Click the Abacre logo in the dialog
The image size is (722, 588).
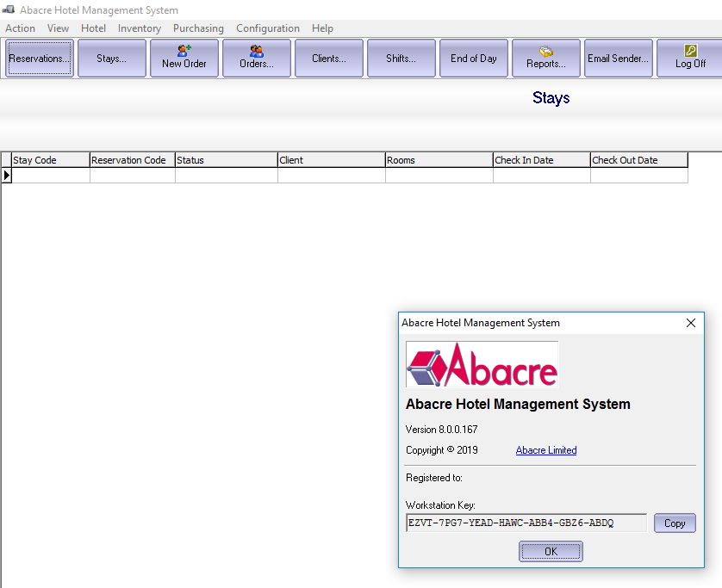(x=482, y=363)
